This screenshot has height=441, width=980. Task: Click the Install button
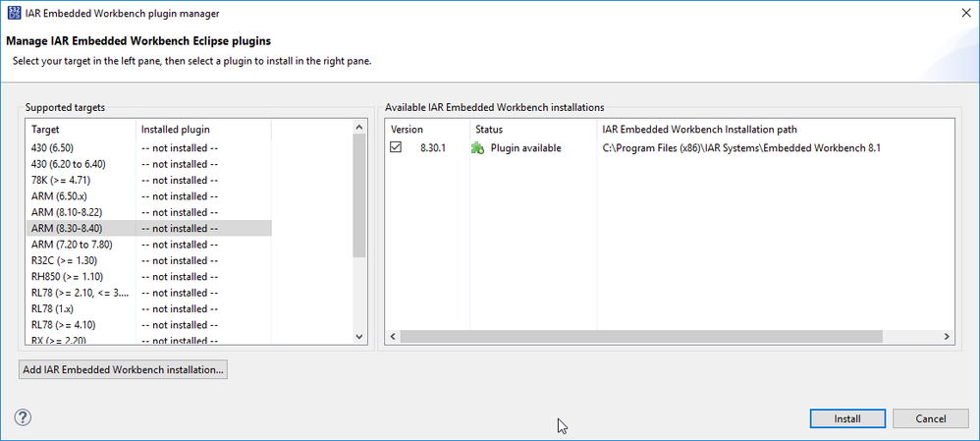[x=847, y=418]
